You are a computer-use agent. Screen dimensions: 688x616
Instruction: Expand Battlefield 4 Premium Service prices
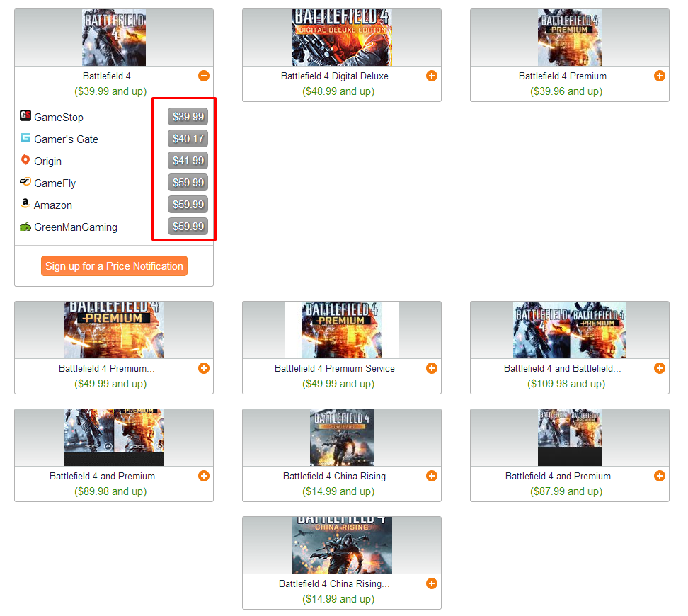coord(432,368)
